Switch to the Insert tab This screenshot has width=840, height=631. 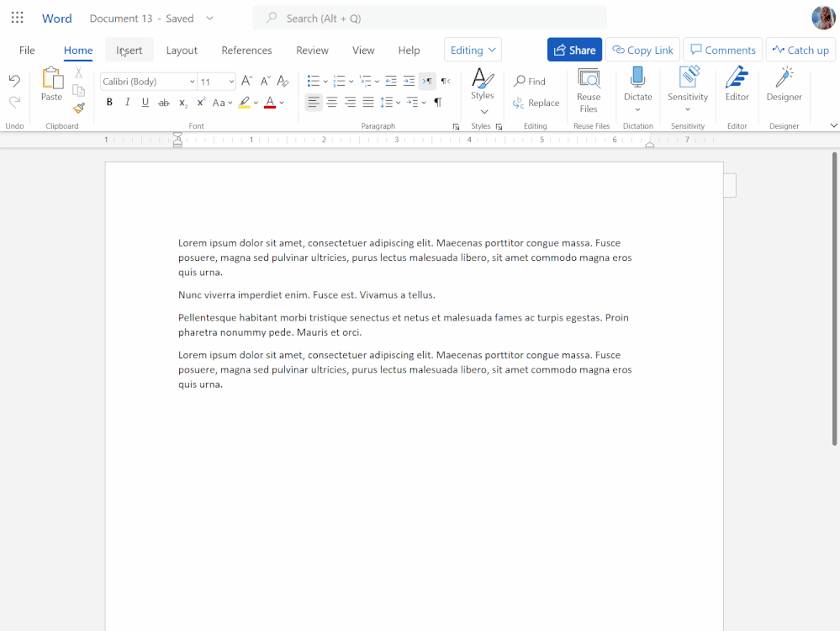pos(129,50)
